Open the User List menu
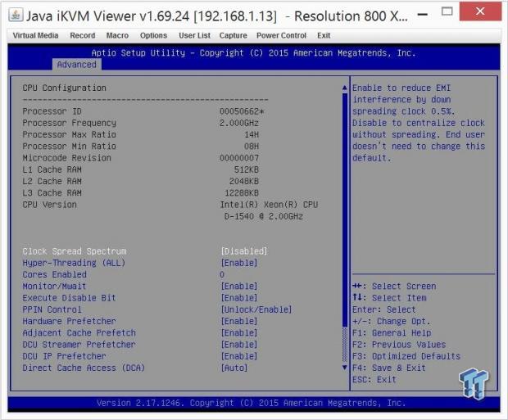The height and width of the screenshot is (420, 508). 194,35
